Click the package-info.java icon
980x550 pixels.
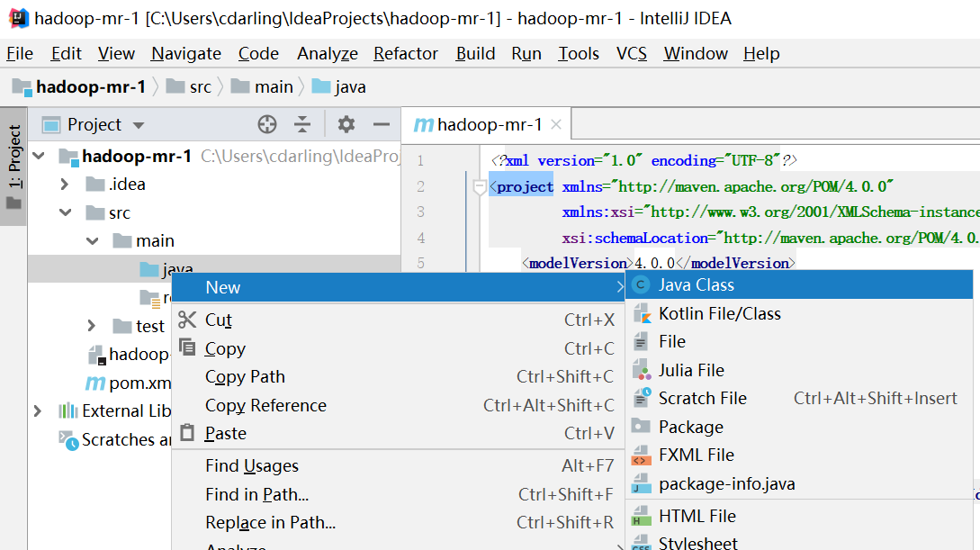point(641,483)
